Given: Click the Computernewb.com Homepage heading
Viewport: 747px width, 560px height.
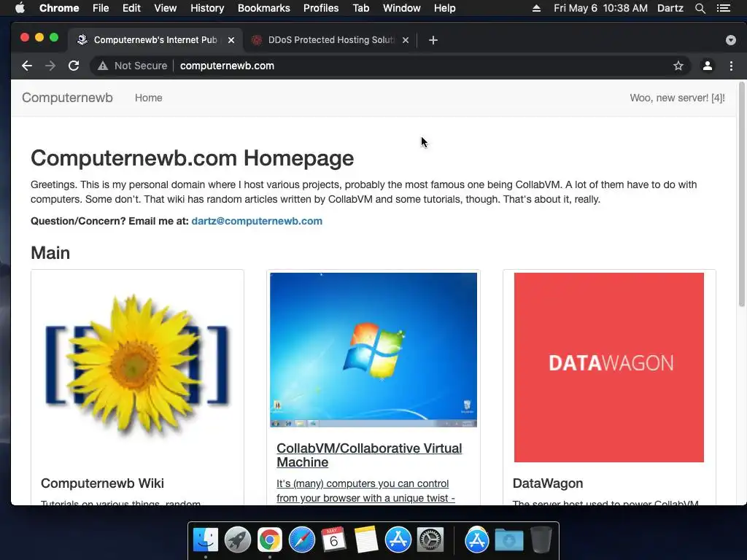Looking at the screenshot, I should [192, 158].
